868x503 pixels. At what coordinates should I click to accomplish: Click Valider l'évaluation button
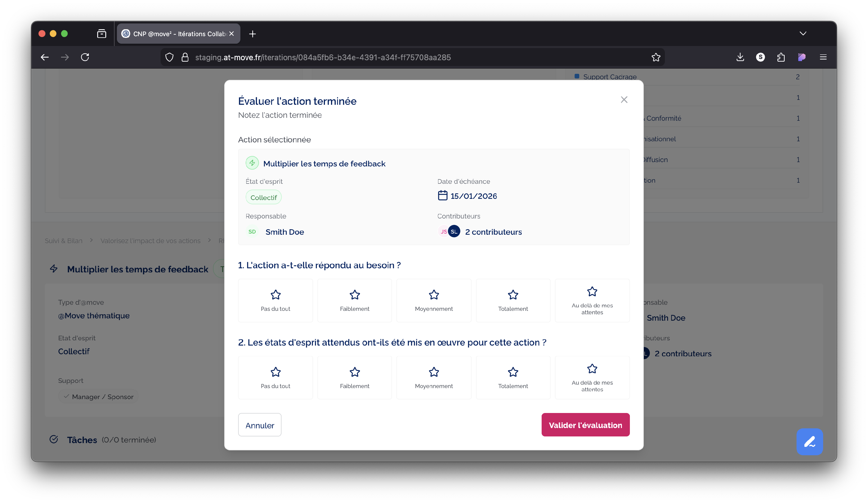(x=585, y=425)
